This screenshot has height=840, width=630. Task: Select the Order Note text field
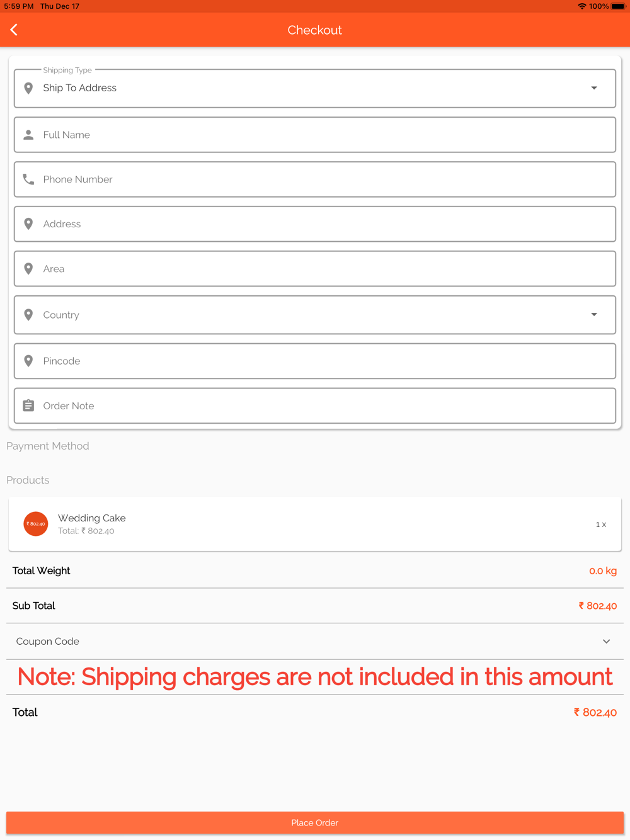[x=315, y=406]
